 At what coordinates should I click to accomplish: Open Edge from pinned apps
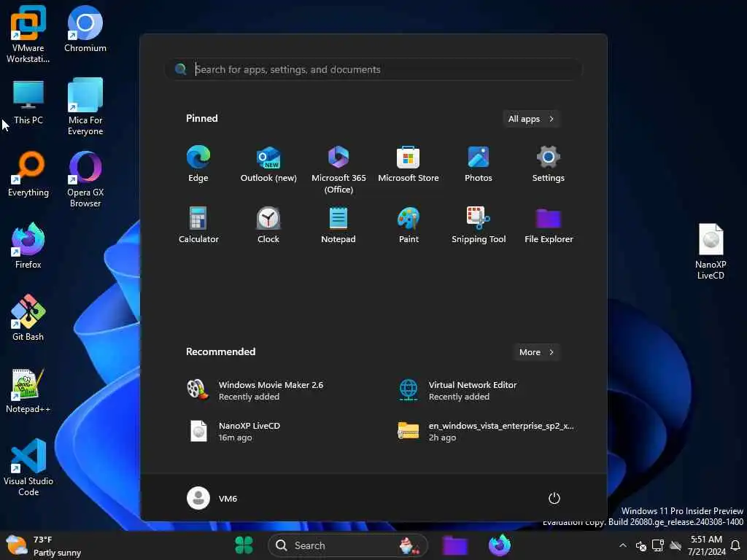click(x=198, y=164)
